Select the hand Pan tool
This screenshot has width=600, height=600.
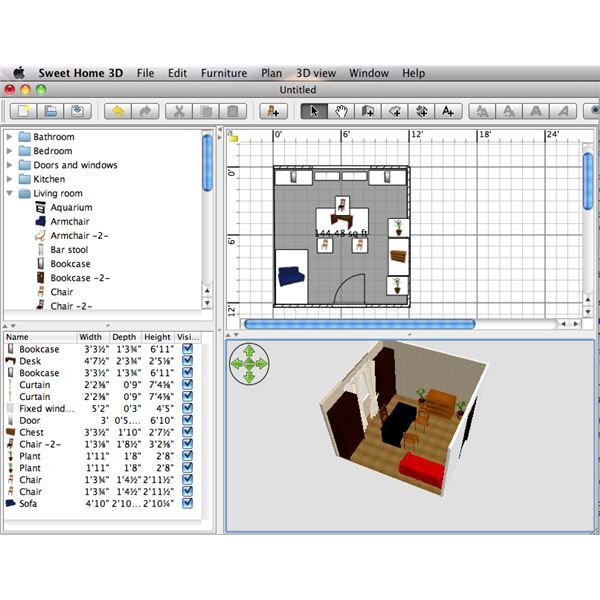click(x=341, y=111)
